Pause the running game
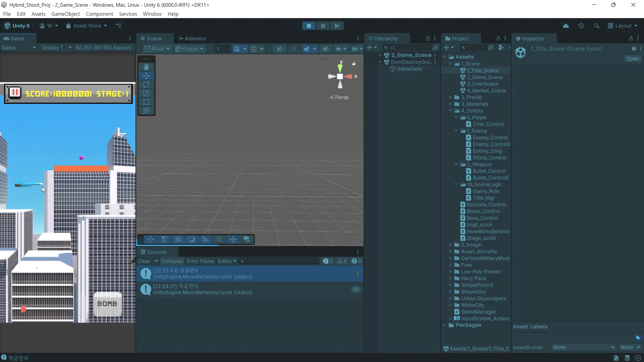 point(323,26)
